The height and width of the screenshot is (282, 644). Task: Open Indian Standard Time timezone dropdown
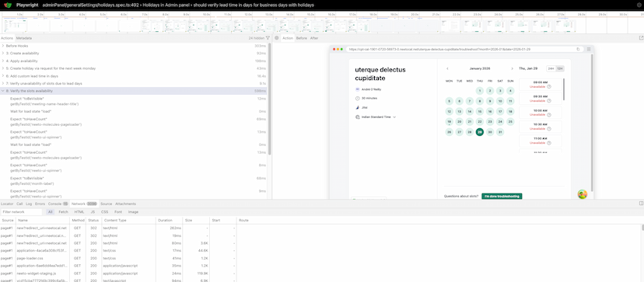pos(378,117)
